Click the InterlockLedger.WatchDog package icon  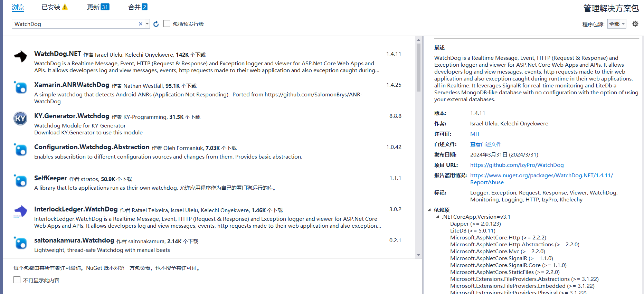tap(20, 212)
